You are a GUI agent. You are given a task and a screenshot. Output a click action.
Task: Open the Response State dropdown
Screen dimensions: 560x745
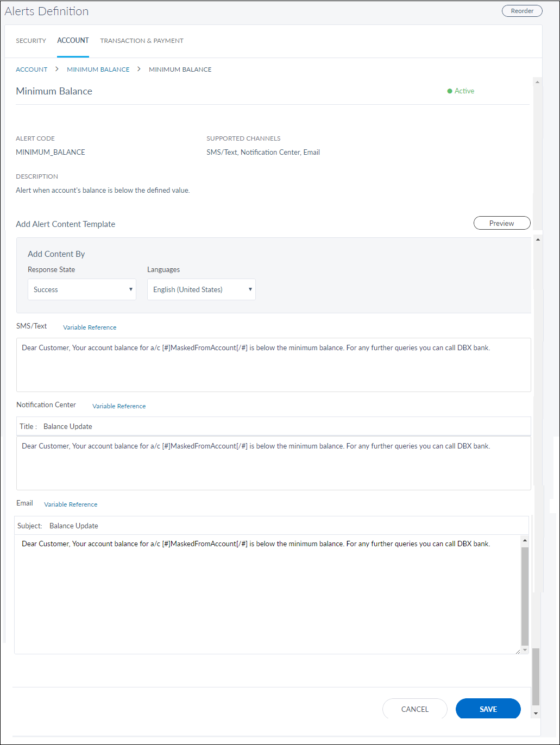click(81, 289)
